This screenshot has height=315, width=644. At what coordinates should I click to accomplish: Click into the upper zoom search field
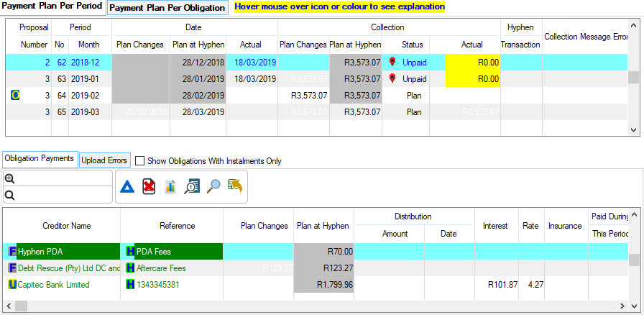64,178
